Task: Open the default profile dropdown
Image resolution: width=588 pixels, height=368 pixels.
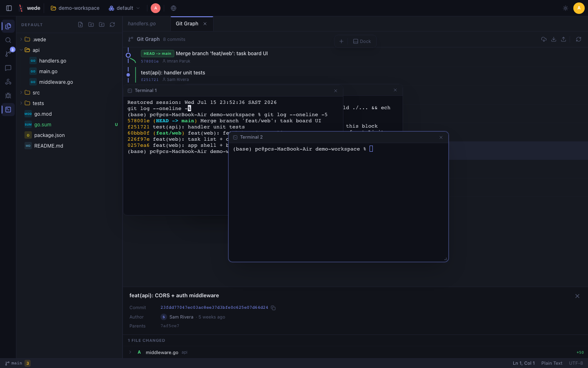Action: click(124, 8)
